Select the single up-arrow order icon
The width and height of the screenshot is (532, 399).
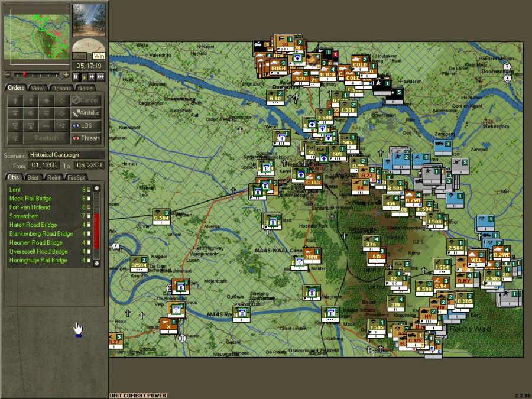coord(15,100)
